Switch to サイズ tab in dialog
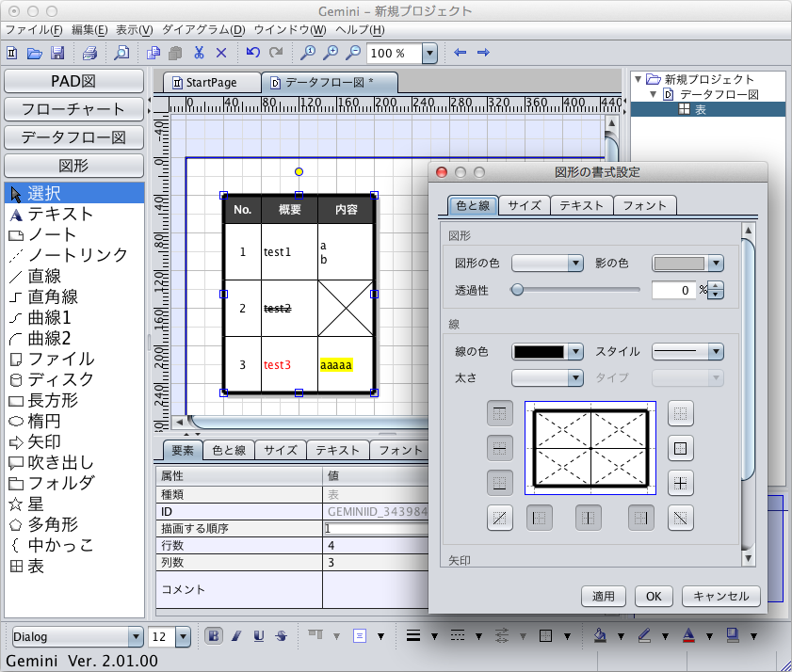Viewport: 792px width, 672px height. pyautogui.click(x=525, y=205)
